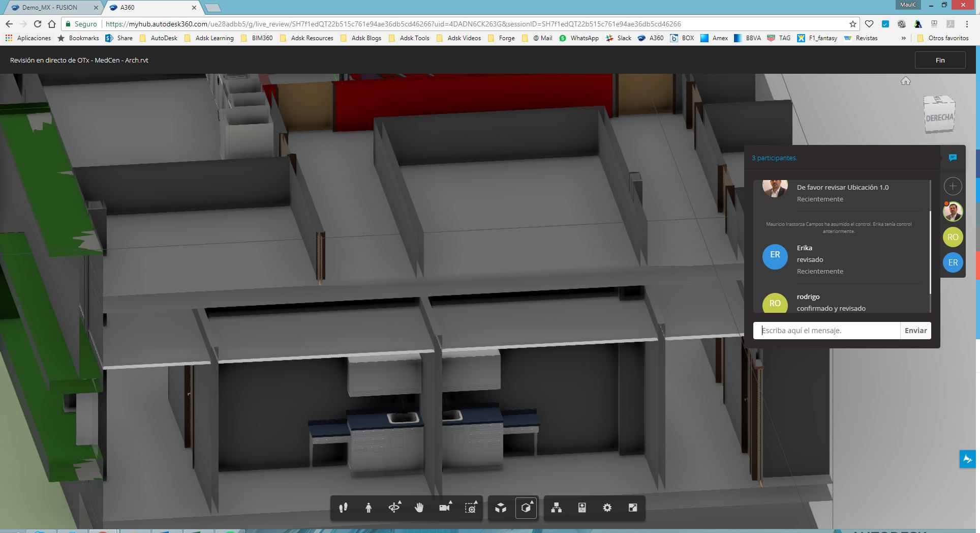Open the Model Browser hierarchy panel
Image resolution: width=980 pixels, height=533 pixels.
point(557,508)
